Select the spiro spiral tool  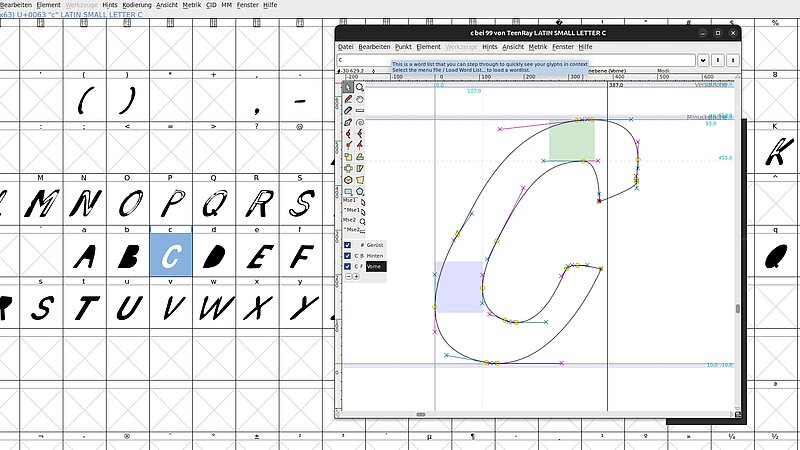(x=360, y=122)
